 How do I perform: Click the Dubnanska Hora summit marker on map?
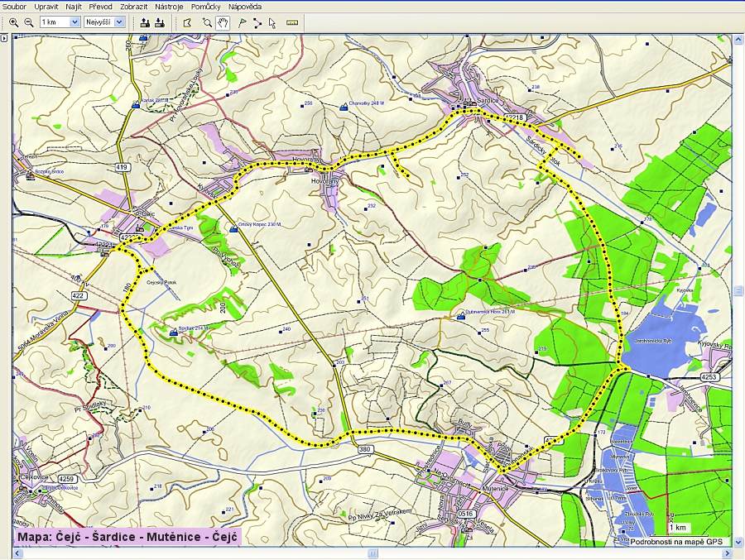461,314
